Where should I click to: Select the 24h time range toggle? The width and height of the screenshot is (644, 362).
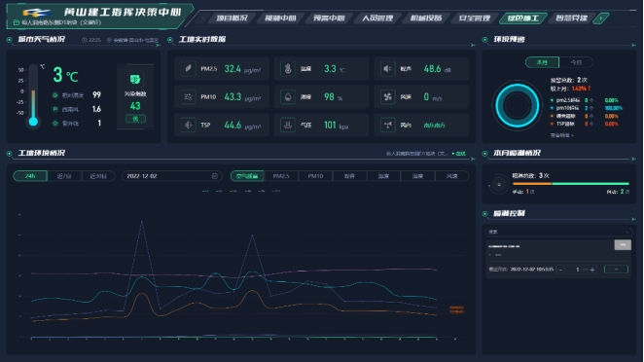point(30,176)
